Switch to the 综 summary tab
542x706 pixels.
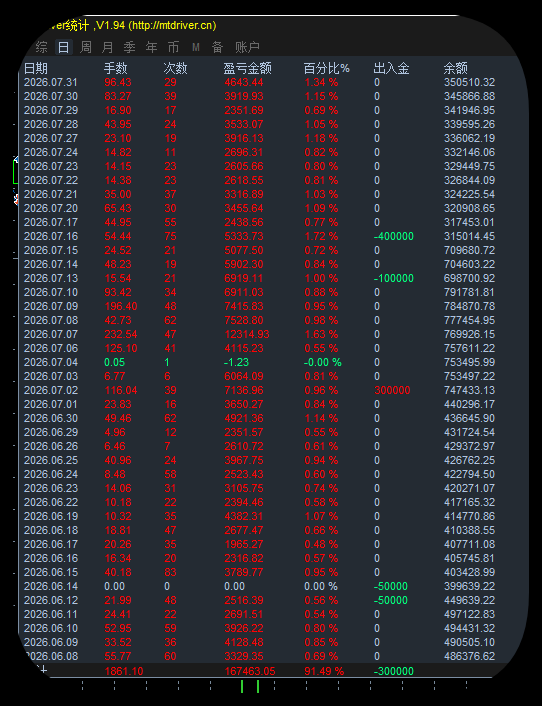click(x=41, y=47)
